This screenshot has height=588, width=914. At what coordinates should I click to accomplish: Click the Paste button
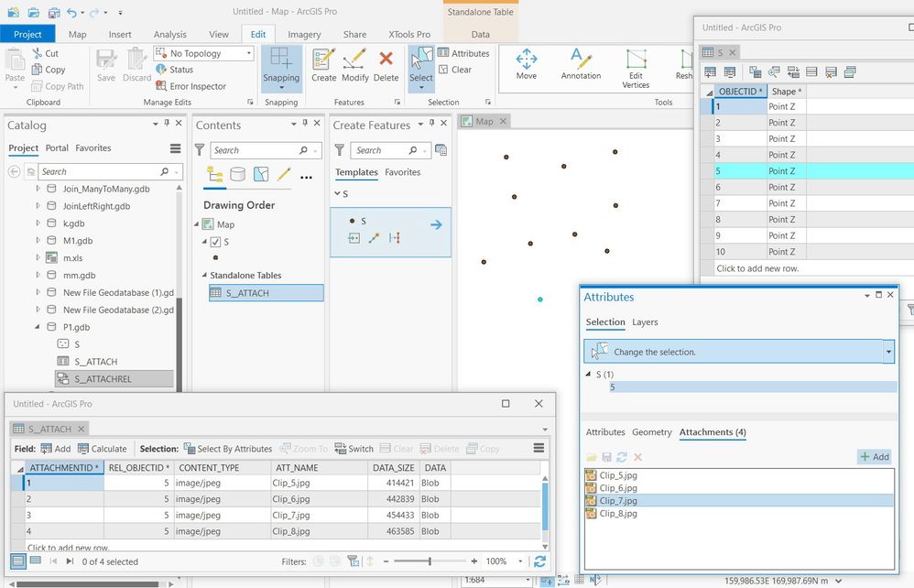click(15, 69)
